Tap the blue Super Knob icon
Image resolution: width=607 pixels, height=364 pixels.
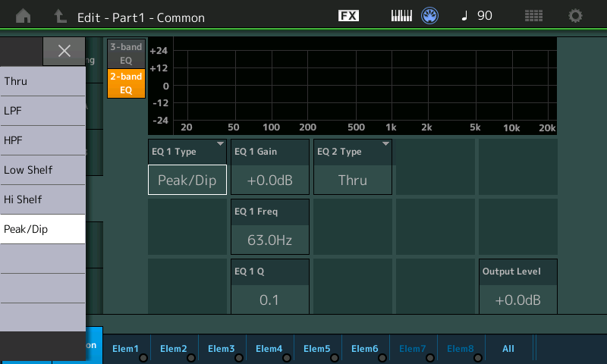click(x=429, y=16)
